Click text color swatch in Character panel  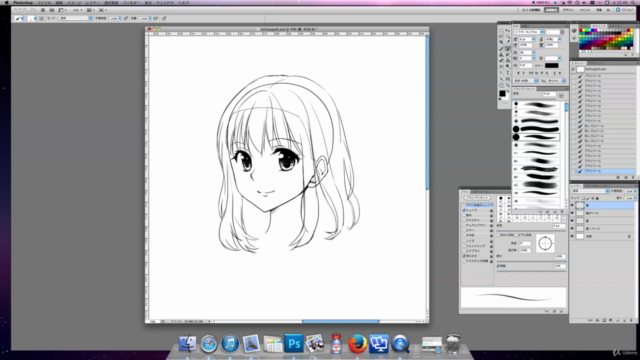(x=551, y=65)
